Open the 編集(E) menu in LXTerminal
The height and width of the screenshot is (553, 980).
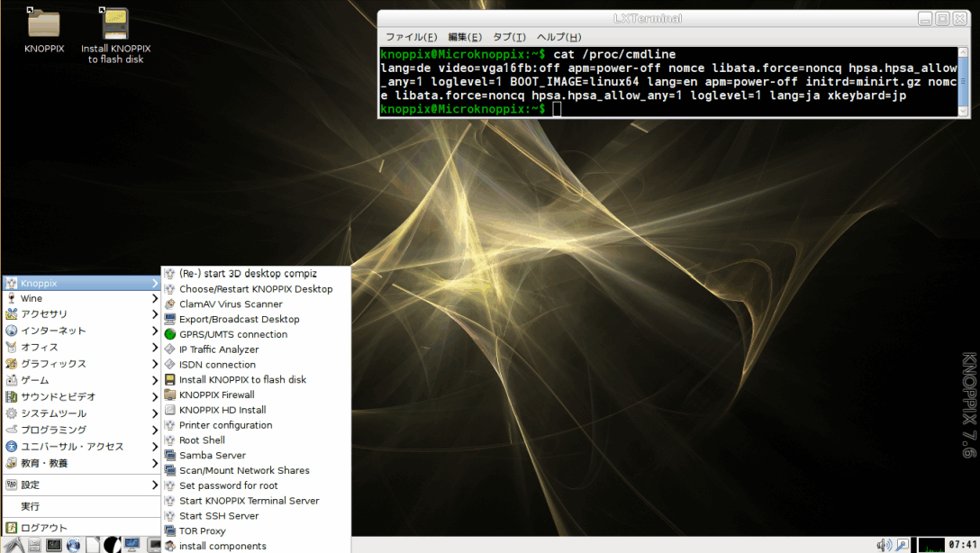465,37
